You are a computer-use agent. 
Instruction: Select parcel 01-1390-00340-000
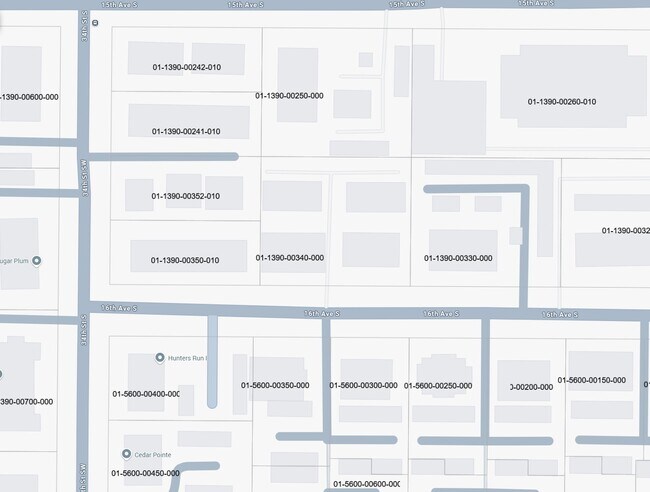click(x=289, y=257)
